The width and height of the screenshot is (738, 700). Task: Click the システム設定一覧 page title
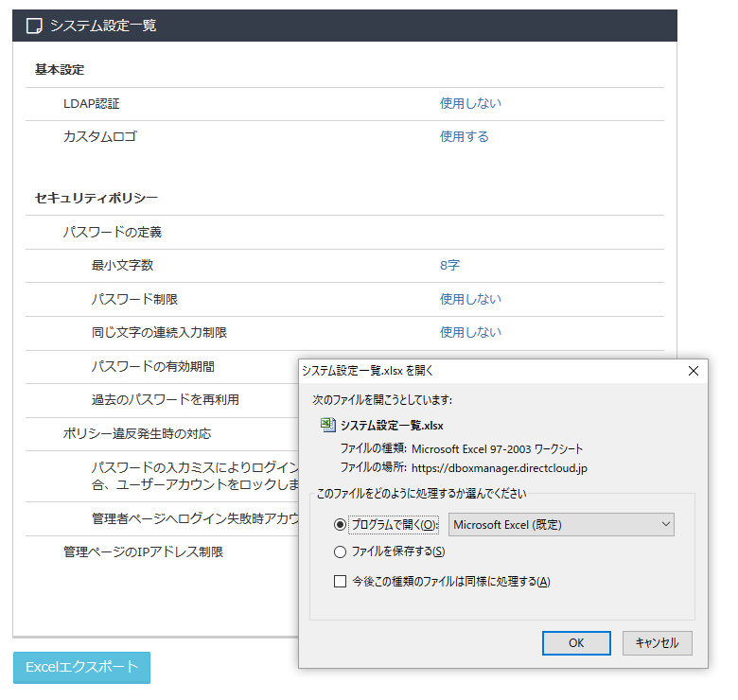click(103, 26)
